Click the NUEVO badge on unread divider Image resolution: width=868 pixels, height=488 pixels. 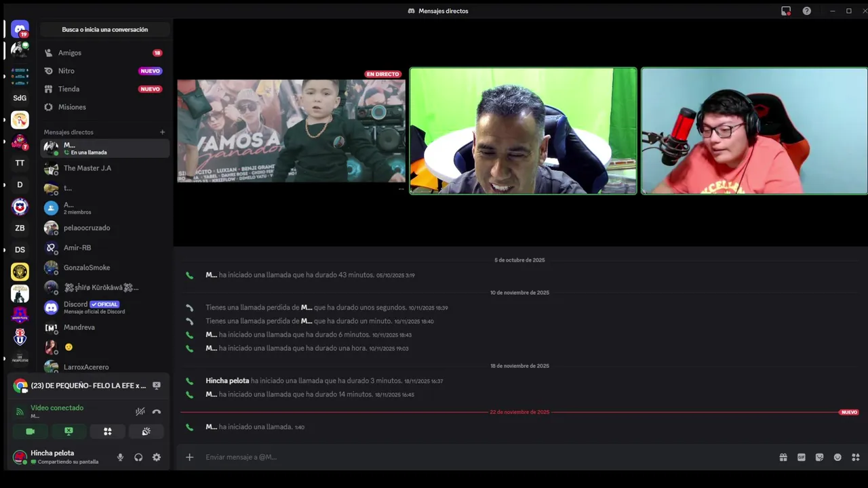[849, 412]
